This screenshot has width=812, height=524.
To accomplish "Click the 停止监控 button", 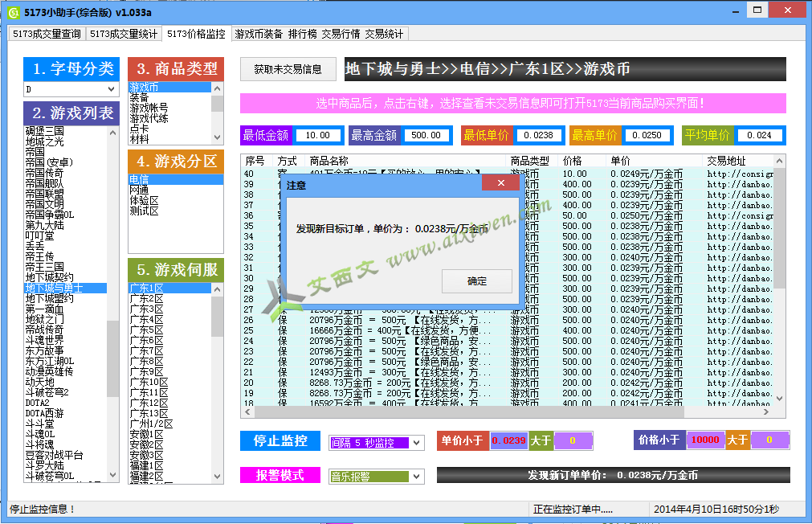I will (280, 440).
